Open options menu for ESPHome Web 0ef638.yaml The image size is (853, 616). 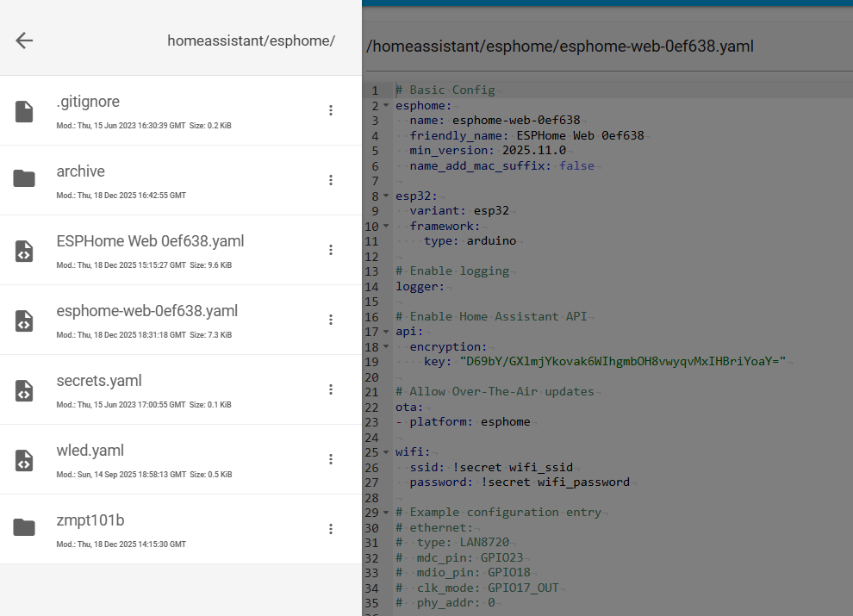330,250
